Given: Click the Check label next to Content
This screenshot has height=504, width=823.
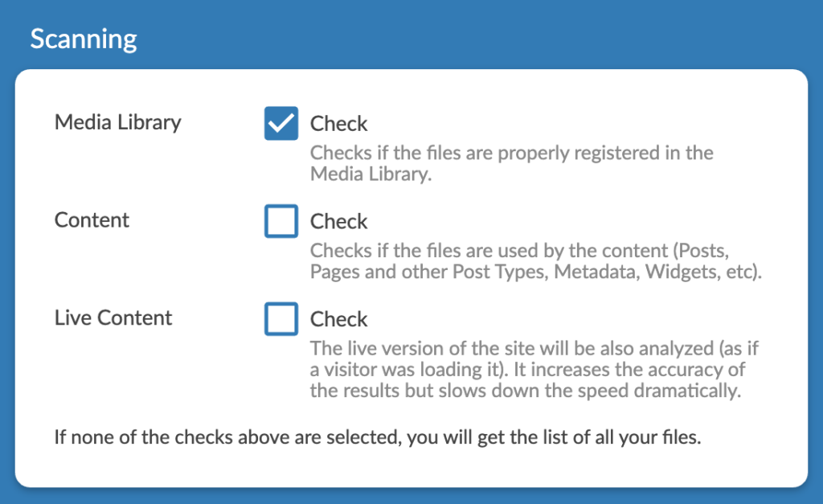Looking at the screenshot, I should (338, 221).
